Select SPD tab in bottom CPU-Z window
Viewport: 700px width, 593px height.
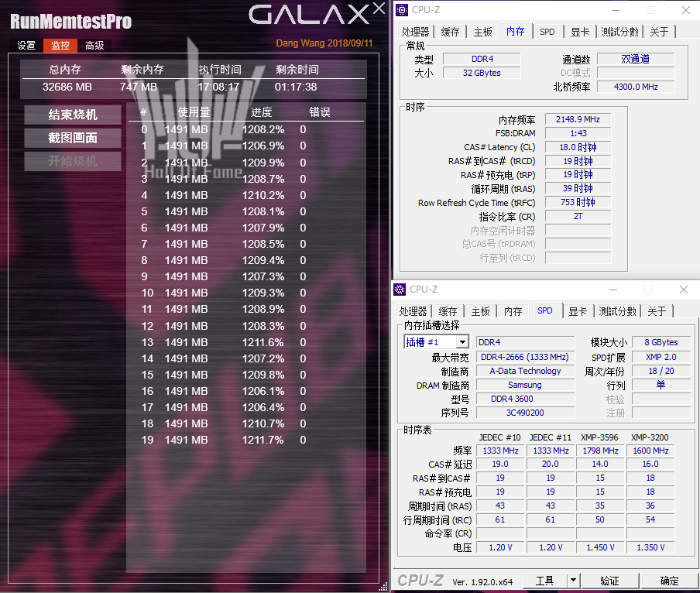pyautogui.click(x=544, y=310)
